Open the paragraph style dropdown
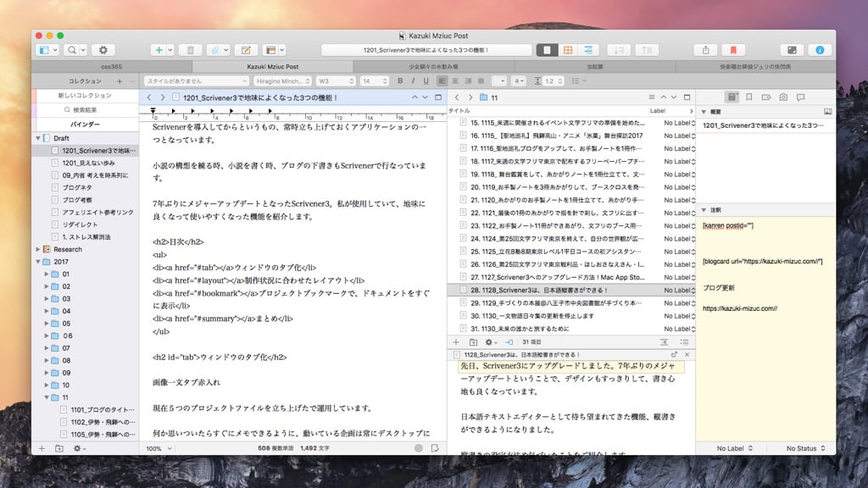The height and width of the screenshot is (488, 868). tap(196, 80)
